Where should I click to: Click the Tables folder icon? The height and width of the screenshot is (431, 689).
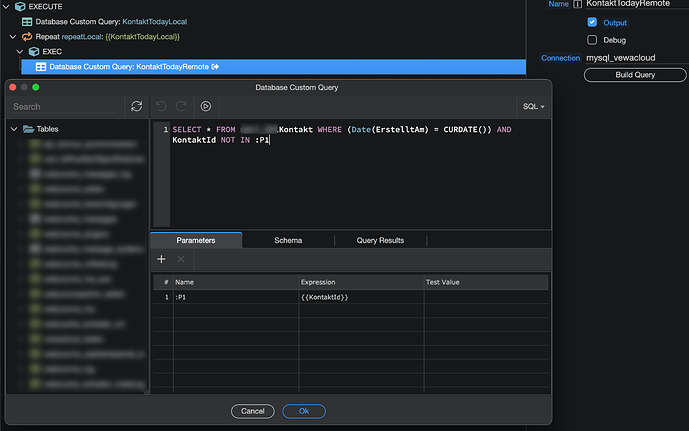29,129
